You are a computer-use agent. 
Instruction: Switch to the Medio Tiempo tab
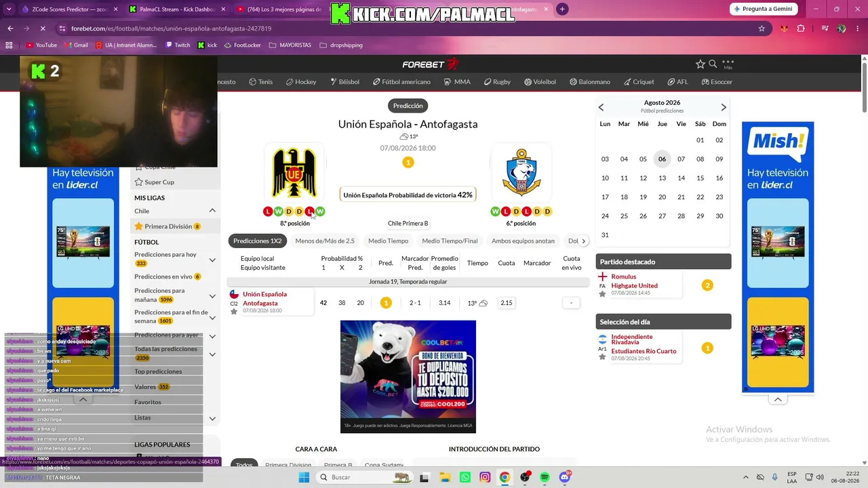coord(388,241)
